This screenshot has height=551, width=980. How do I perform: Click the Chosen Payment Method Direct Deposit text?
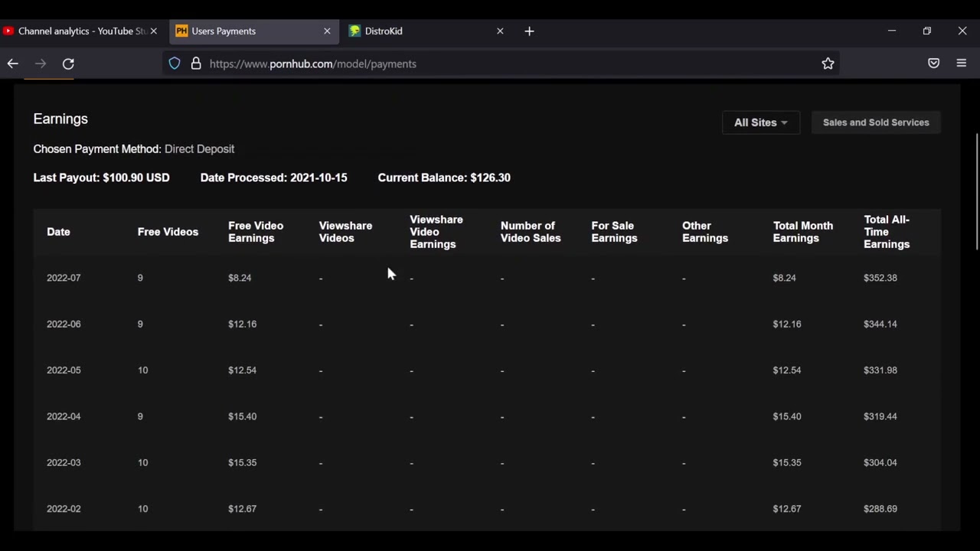click(134, 149)
